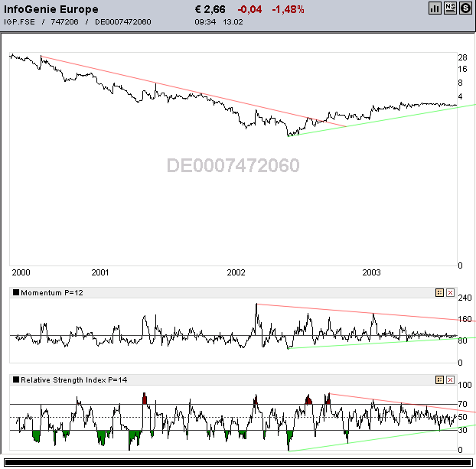Click the black Momentum legend square

tap(16, 292)
